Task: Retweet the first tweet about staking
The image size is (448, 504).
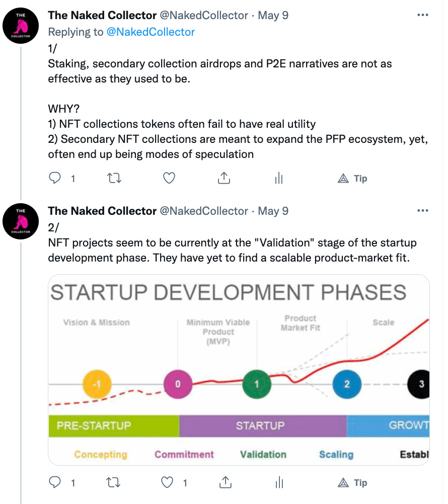Action: (x=114, y=178)
